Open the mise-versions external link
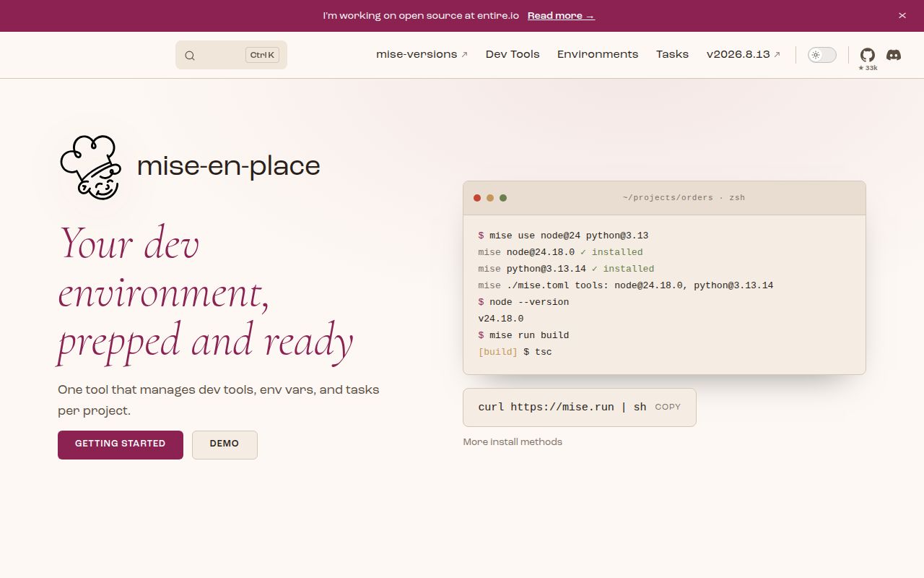 tap(422, 54)
